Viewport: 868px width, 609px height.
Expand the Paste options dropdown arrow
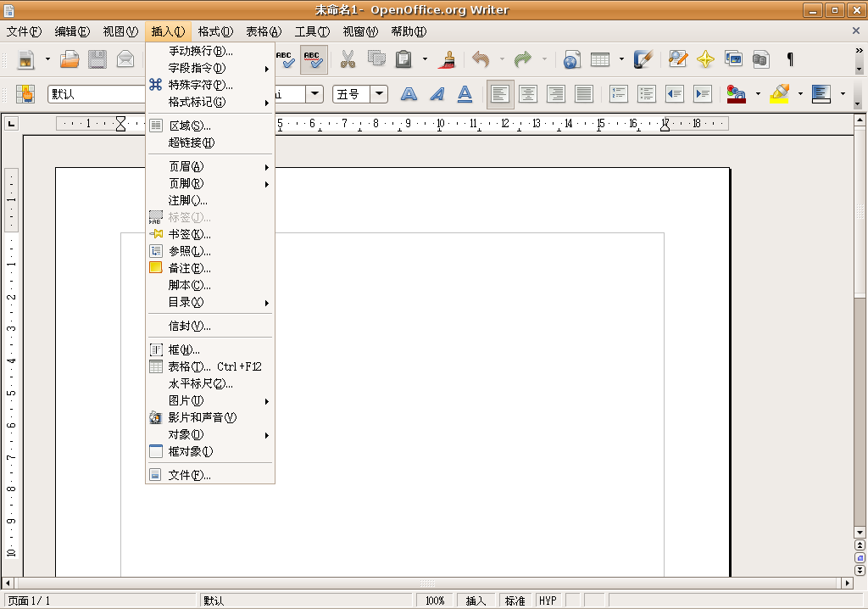426,59
